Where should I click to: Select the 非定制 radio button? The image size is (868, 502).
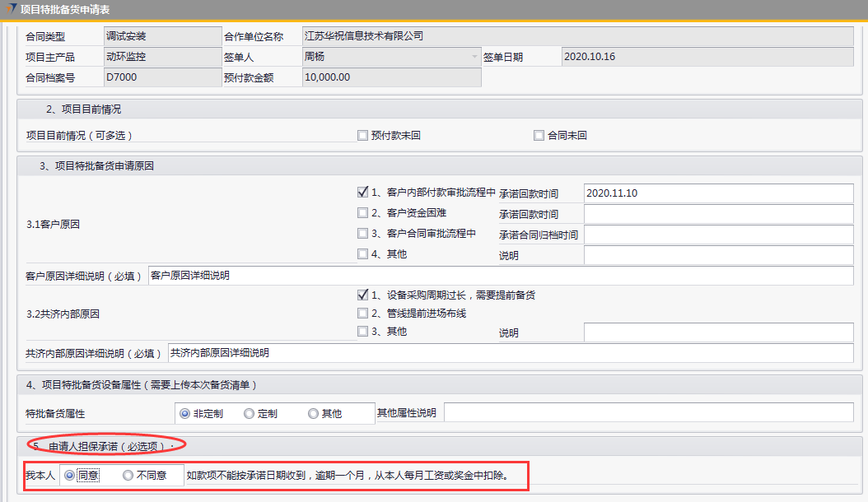(x=184, y=413)
